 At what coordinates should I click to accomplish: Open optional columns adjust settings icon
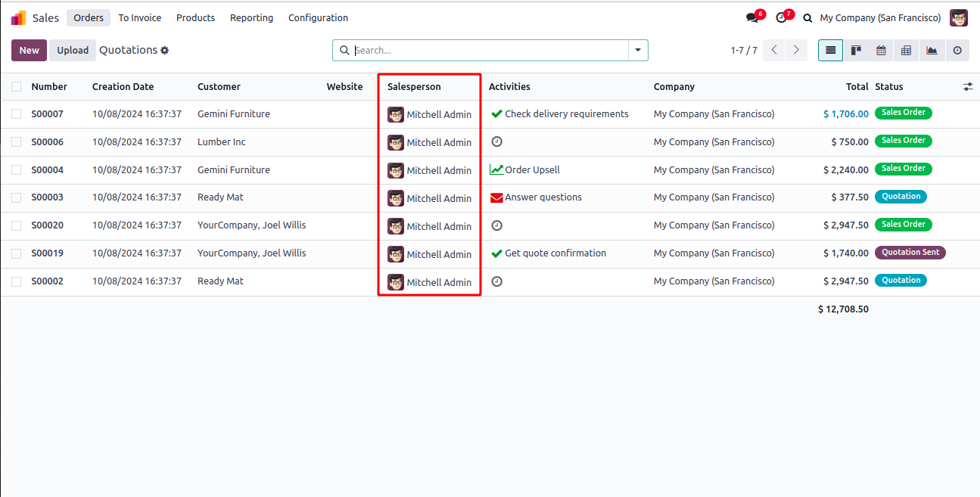(968, 87)
